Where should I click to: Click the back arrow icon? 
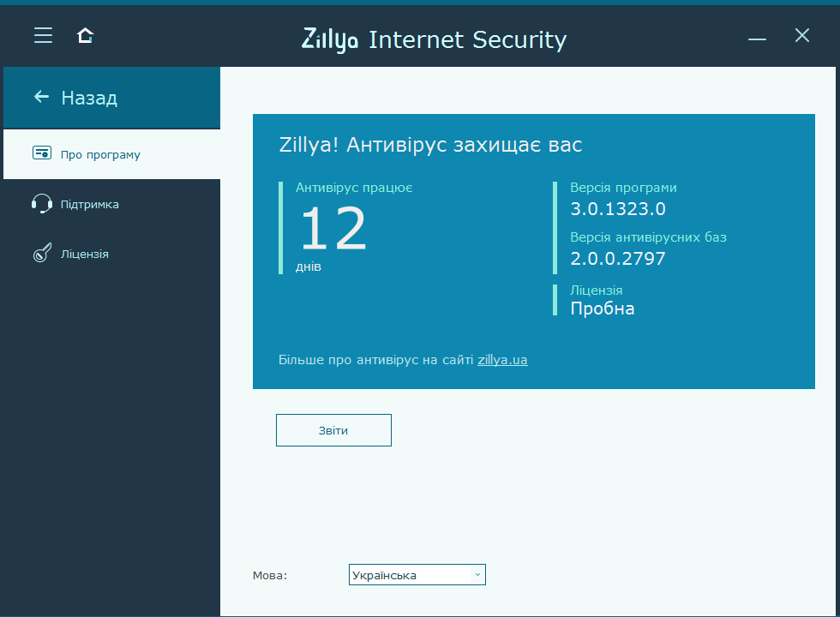pyautogui.click(x=41, y=96)
